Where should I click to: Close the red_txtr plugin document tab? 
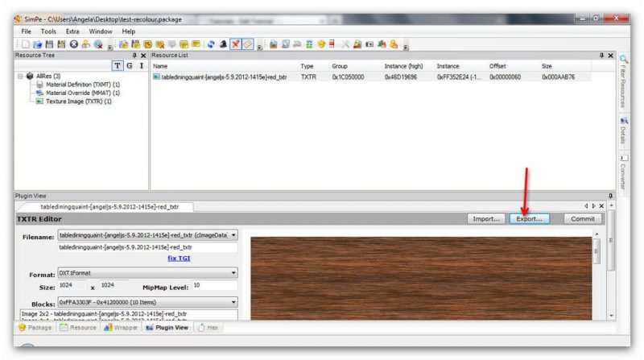pyautogui.click(x=601, y=206)
